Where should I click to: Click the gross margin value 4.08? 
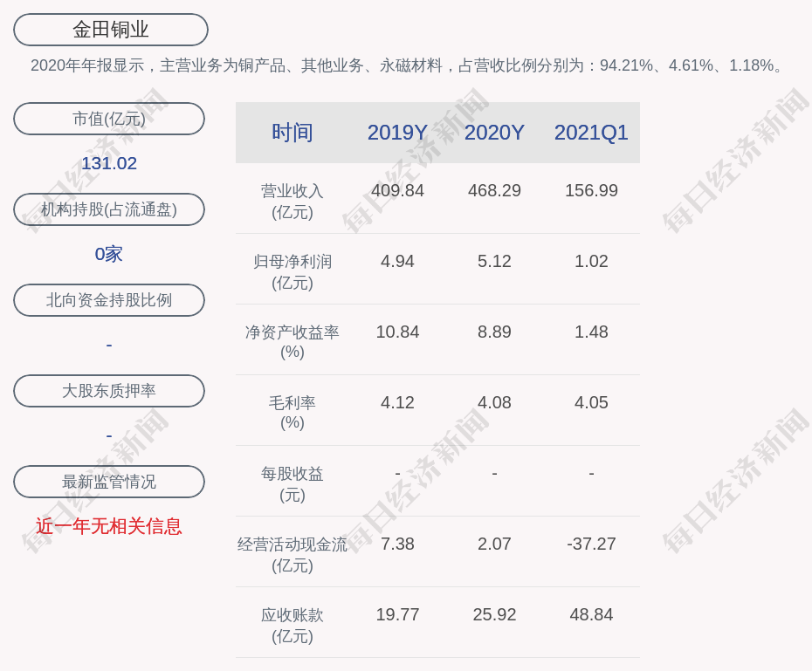494,402
